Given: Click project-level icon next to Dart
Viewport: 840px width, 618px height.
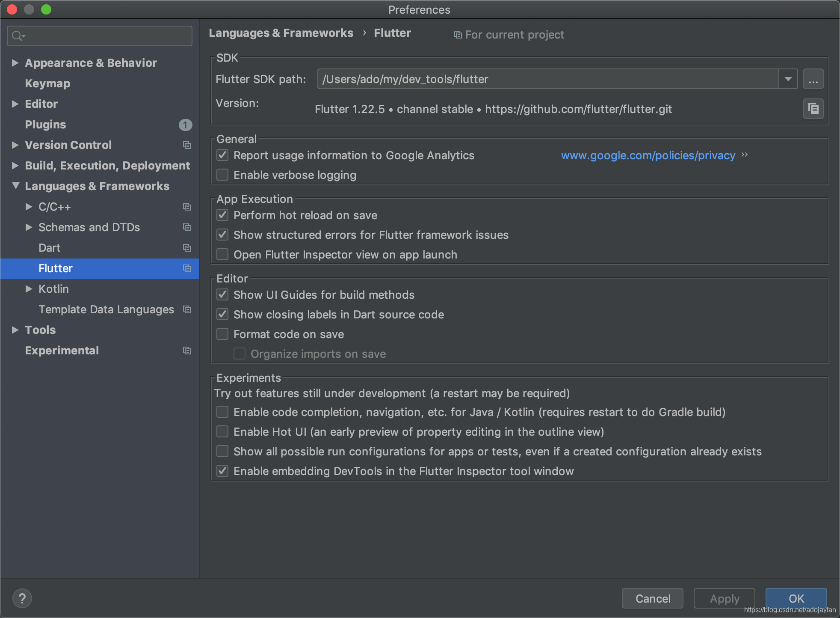Looking at the screenshot, I should point(187,248).
